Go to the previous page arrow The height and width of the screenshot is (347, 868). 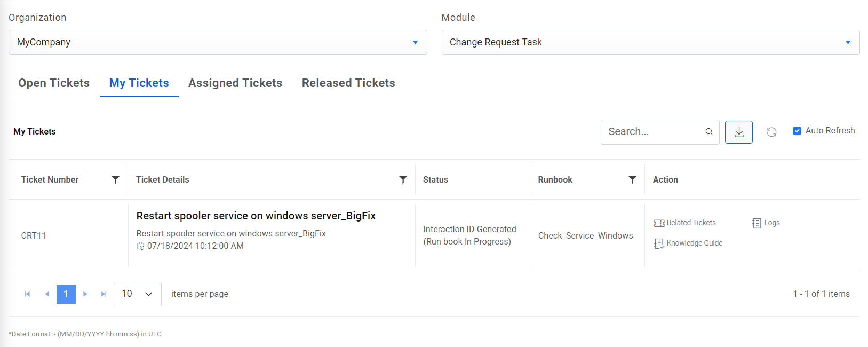47,294
